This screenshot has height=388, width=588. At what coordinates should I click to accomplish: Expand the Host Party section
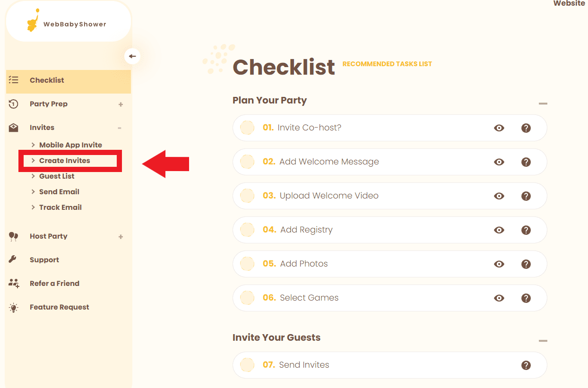pyautogui.click(x=121, y=237)
